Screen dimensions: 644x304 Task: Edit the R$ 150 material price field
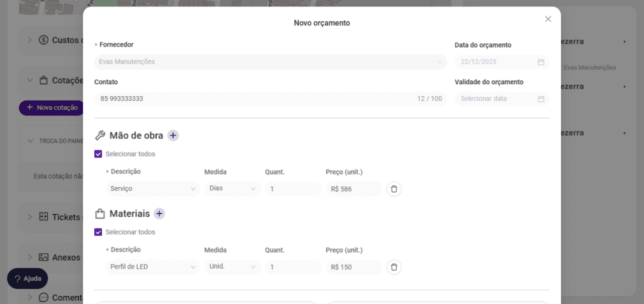(x=354, y=267)
